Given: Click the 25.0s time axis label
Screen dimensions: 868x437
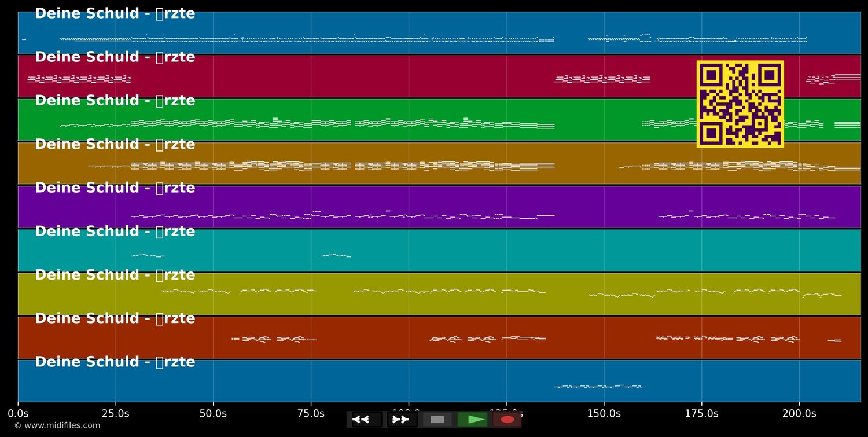Looking at the screenshot, I should pos(116,414).
